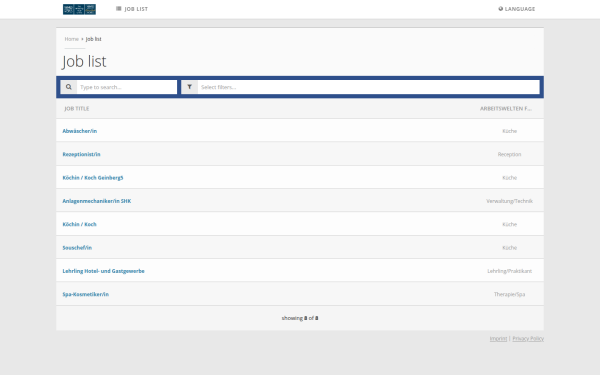Click 'Küche' in the Souschef/in row
The image size is (600, 375).
pyautogui.click(x=509, y=248)
